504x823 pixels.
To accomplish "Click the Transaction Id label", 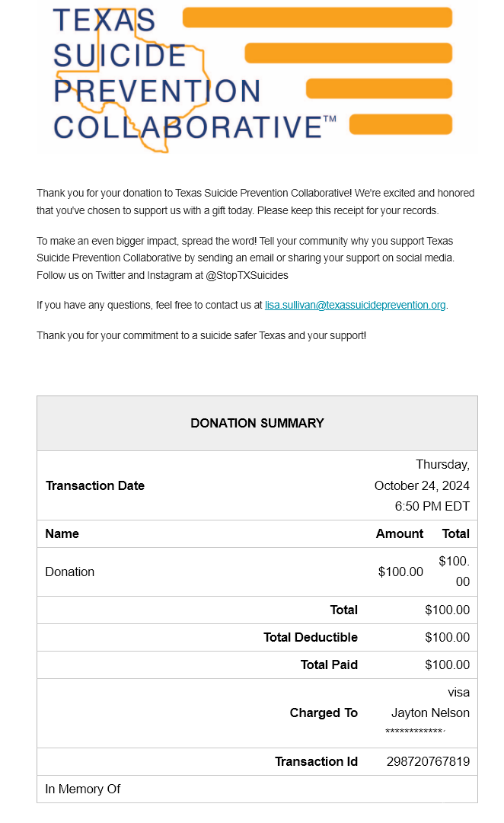I will (316, 761).
